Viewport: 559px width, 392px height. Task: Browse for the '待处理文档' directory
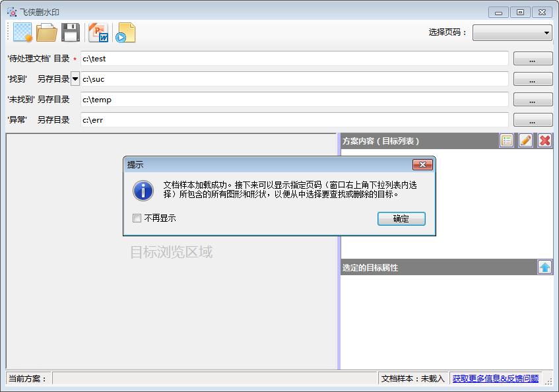point(533,59)
